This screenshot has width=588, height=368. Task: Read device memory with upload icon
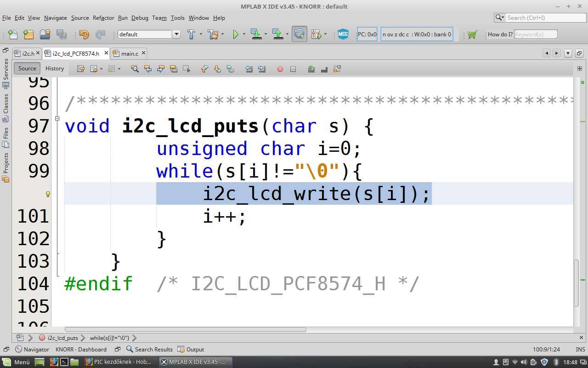point(277,34)
